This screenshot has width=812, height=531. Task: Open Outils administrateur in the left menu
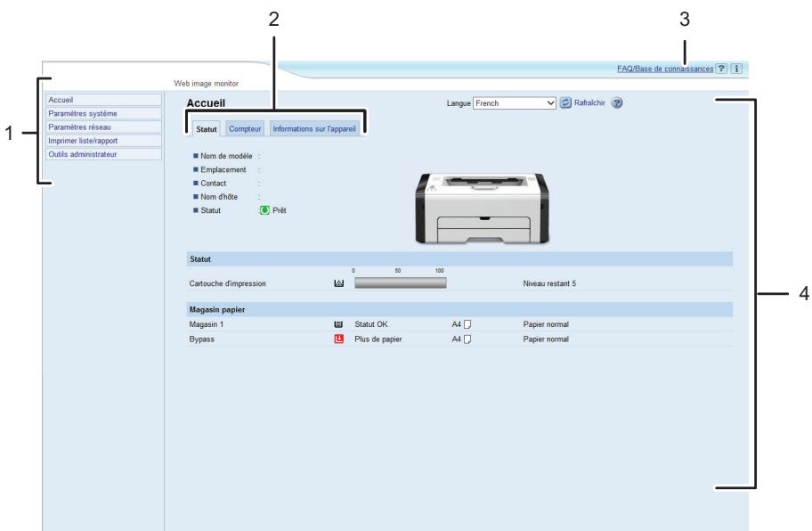coord(103,154)
